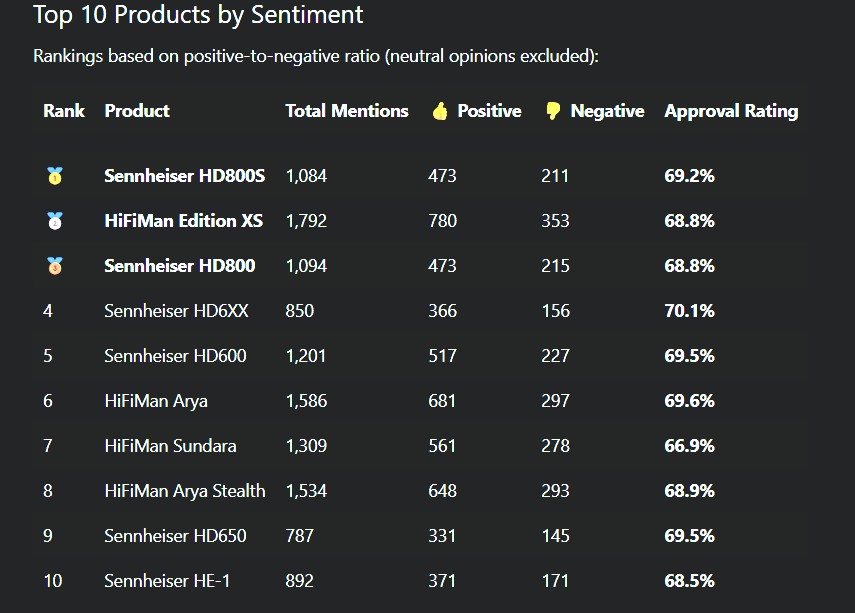855x613 pixels.
Task: Click the silver medal icon for rank two
Action: 55,221
